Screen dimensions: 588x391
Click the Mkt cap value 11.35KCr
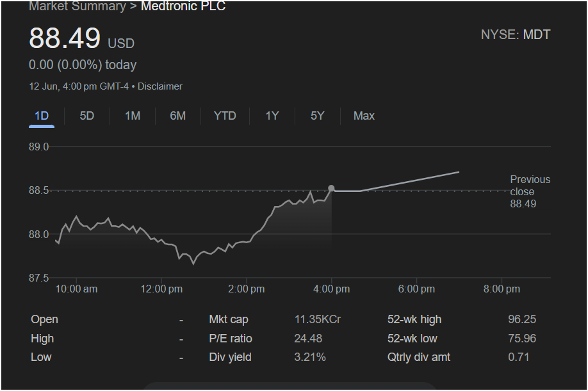click(x=317, y=319)
